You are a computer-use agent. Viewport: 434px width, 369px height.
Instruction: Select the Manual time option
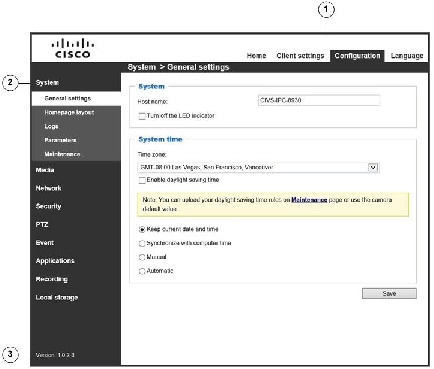(x=142, y=257)
